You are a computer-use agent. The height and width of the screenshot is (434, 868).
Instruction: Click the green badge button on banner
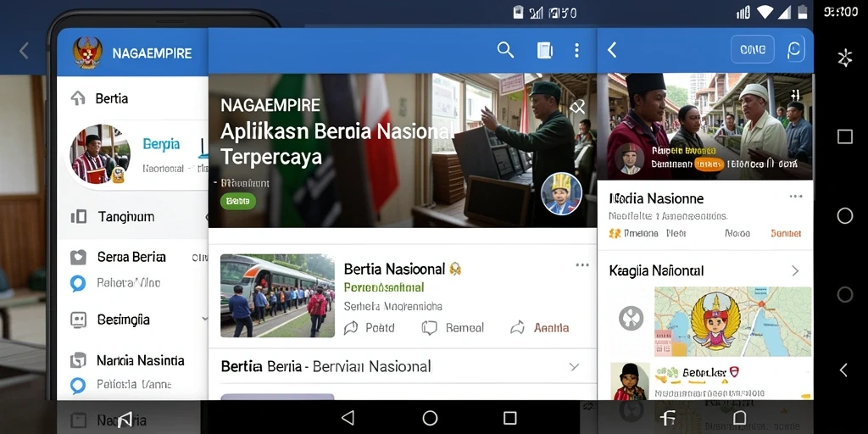click(x=238, y=202)
